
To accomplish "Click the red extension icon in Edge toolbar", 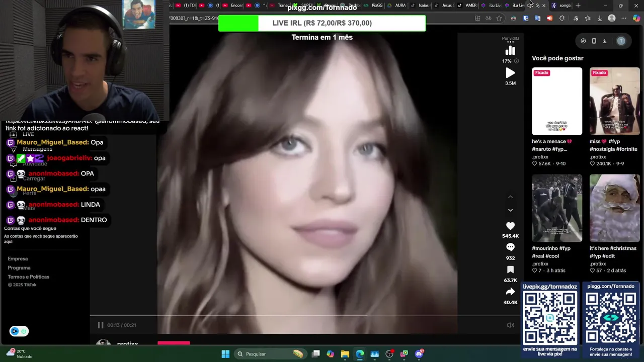I will (550, 19).
